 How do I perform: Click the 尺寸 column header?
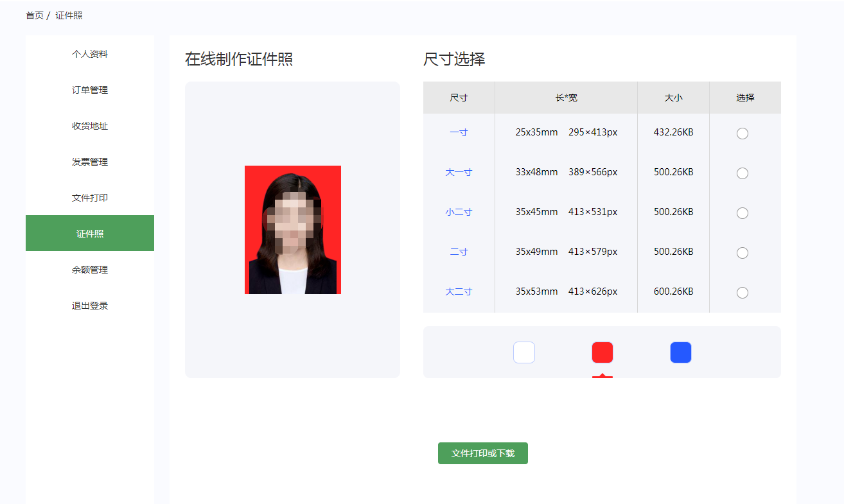[459, 98]
